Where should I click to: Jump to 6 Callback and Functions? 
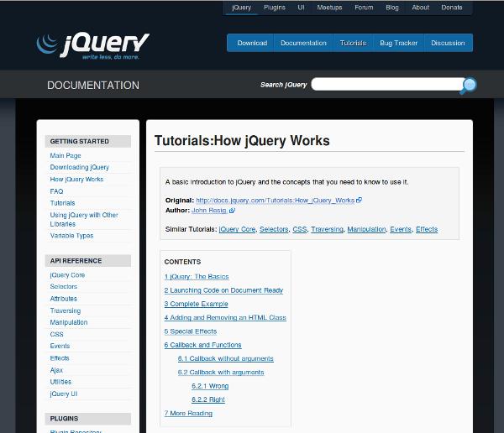(202, 345)
